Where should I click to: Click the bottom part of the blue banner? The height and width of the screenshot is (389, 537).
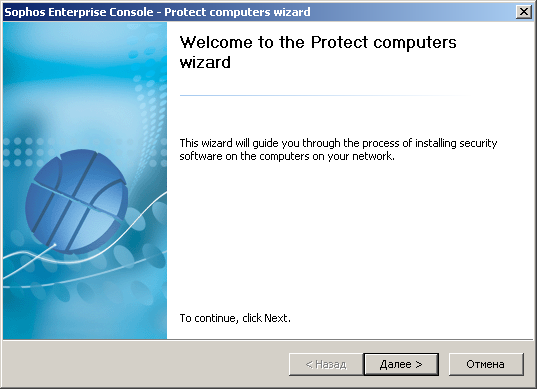coord(85,315)
